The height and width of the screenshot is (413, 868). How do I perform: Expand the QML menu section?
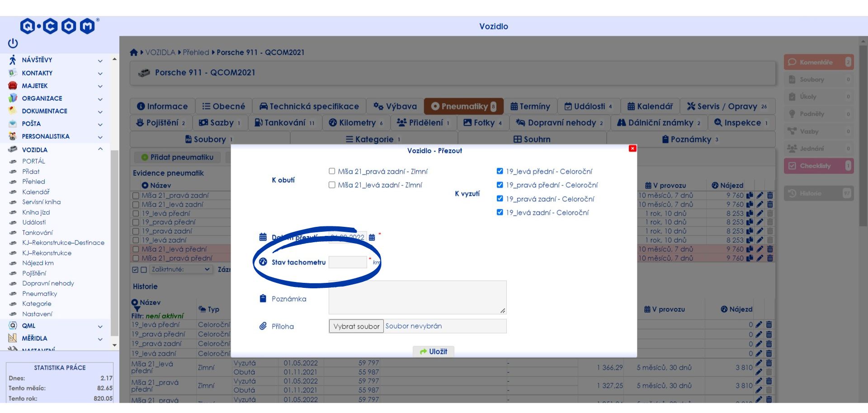point(100,326)
